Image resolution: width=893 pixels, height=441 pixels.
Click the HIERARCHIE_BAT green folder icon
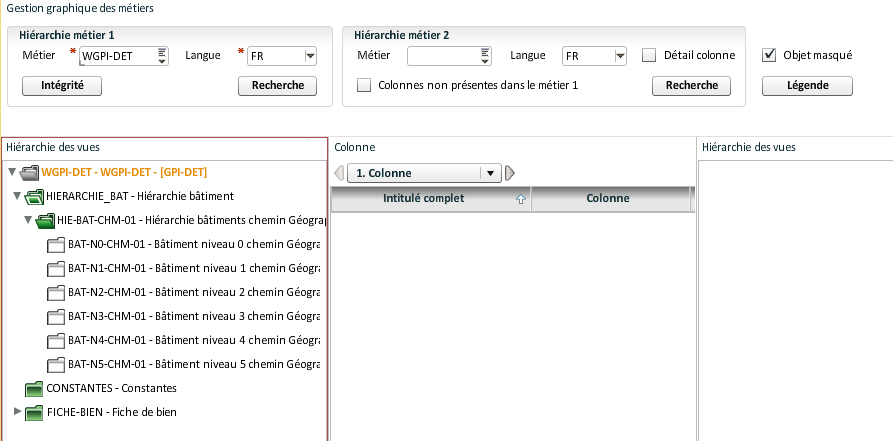click(34, 196)
